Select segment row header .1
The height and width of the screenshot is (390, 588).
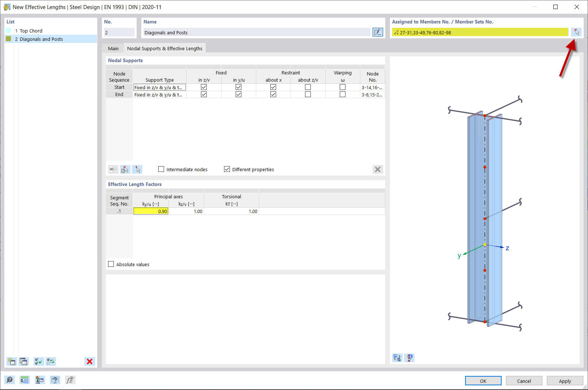point(119,211)
